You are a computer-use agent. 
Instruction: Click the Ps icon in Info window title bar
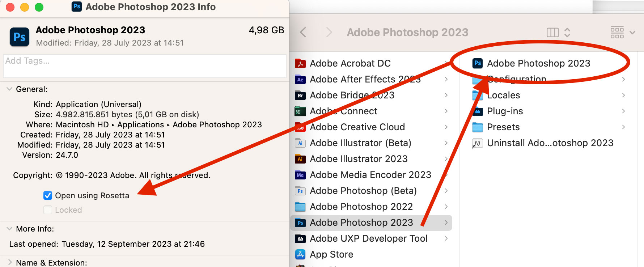(77, 7)
